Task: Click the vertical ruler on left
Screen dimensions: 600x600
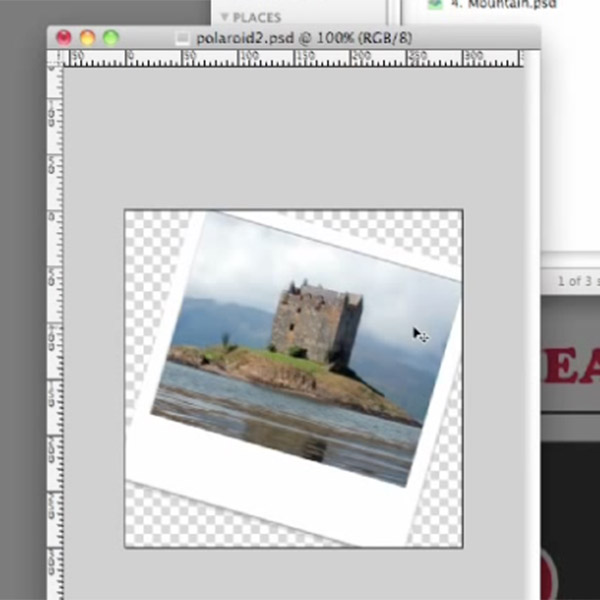Action: (x=55, y=333)
